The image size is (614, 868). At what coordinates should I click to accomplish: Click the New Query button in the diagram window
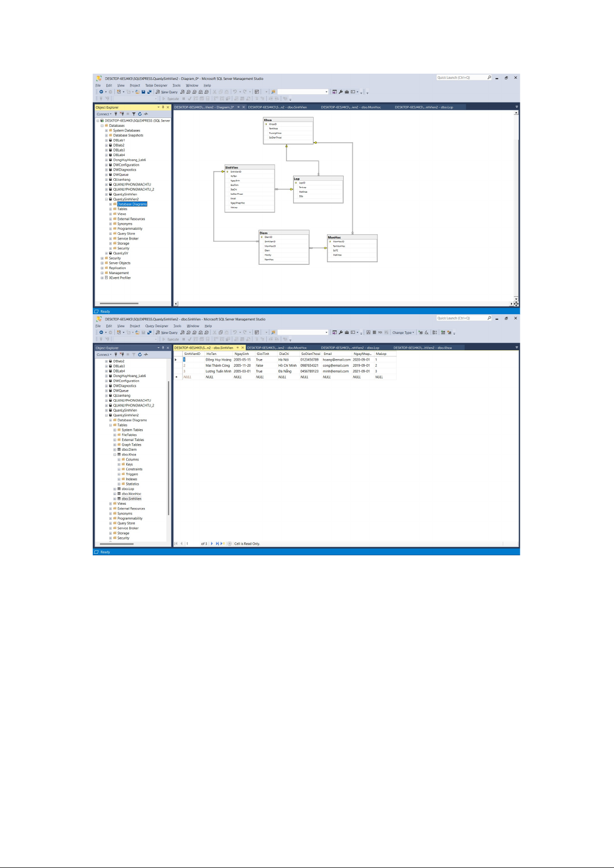click(x=166, y=92)
